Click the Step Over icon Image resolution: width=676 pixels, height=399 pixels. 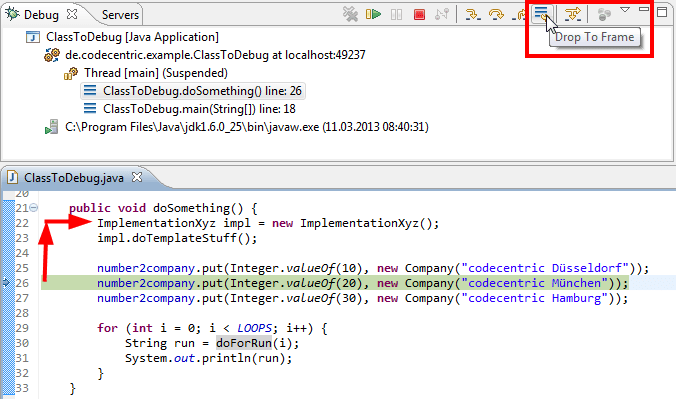pyautogui.click(x=496, y=15)
